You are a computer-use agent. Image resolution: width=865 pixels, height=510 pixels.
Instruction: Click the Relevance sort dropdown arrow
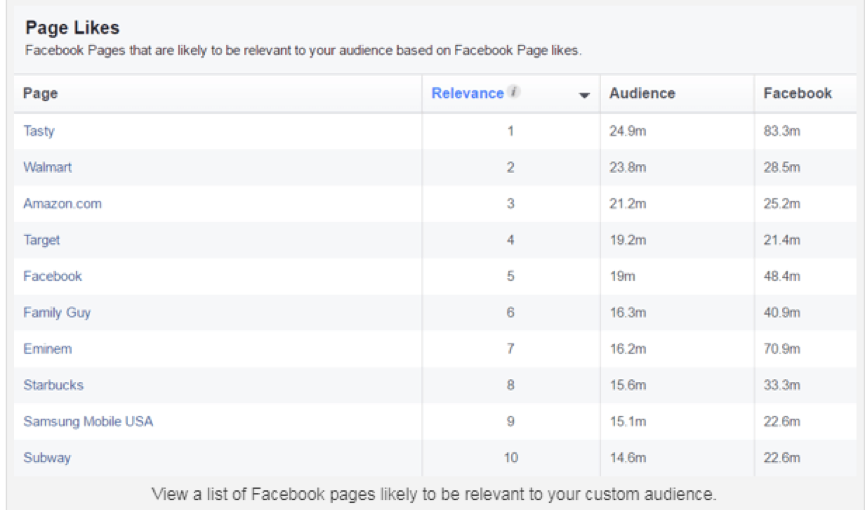tap(584, 95)
